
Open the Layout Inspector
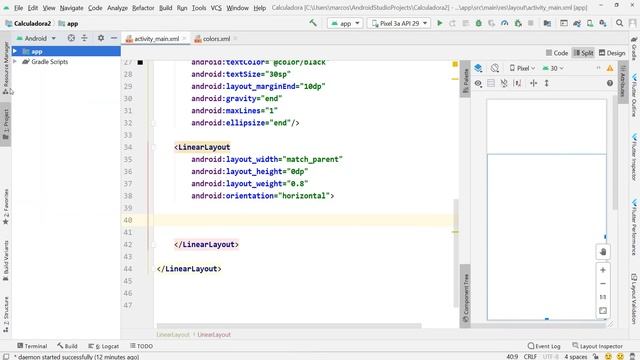pyautogui.click(x=597, y=346)
